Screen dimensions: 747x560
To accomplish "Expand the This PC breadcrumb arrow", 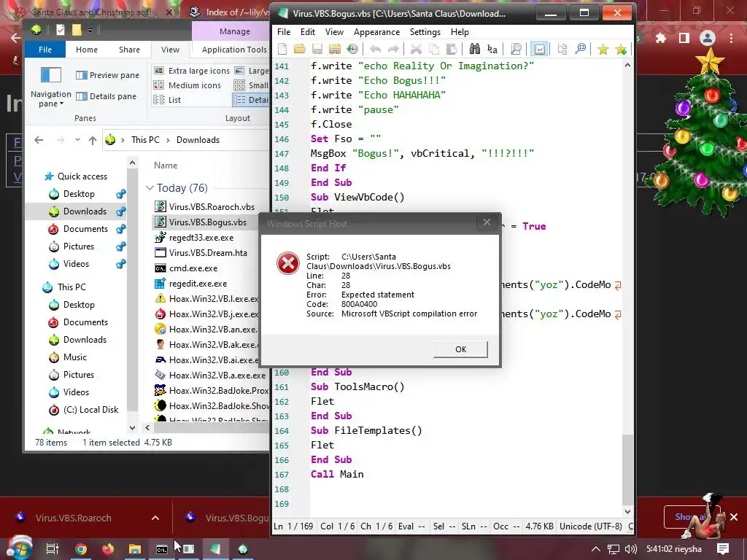I will (x=169, y=140).
